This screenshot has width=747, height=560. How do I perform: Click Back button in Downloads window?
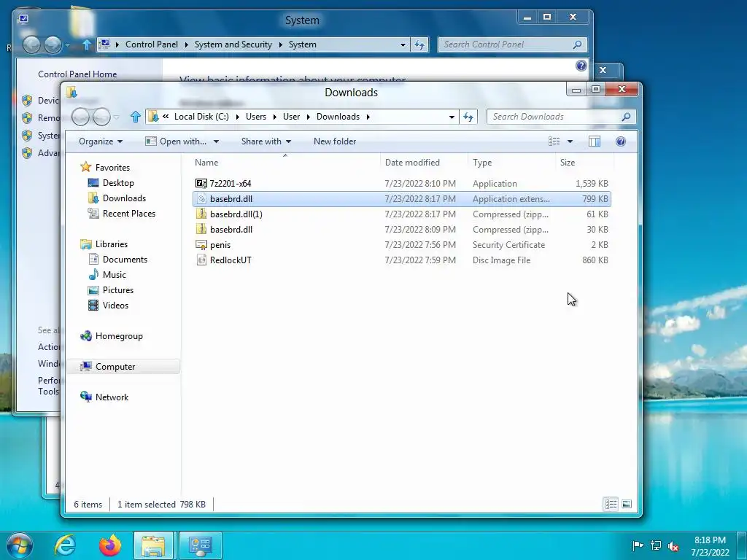[80, 117]
